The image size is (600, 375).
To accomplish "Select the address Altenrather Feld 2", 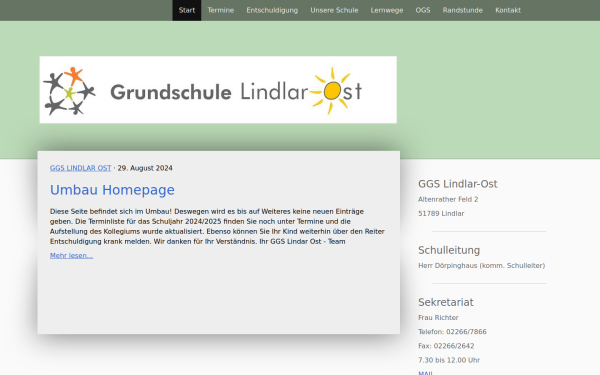I will 448,199.
